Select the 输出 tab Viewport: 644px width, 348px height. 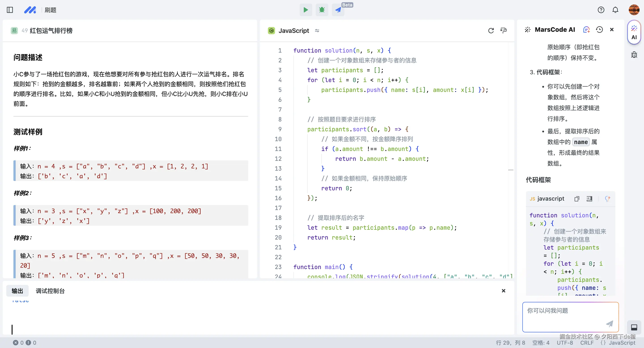pos(17,291)
